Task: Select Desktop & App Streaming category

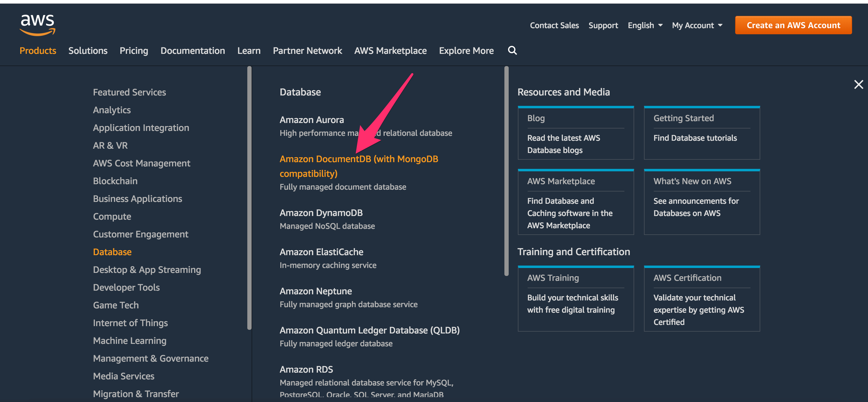Action: pos(147,270)
